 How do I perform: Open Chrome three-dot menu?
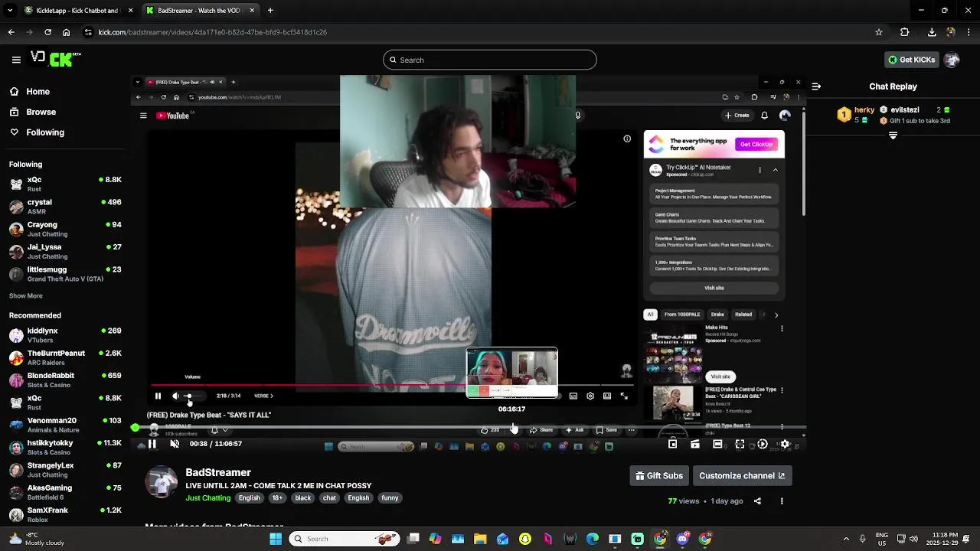969,32
